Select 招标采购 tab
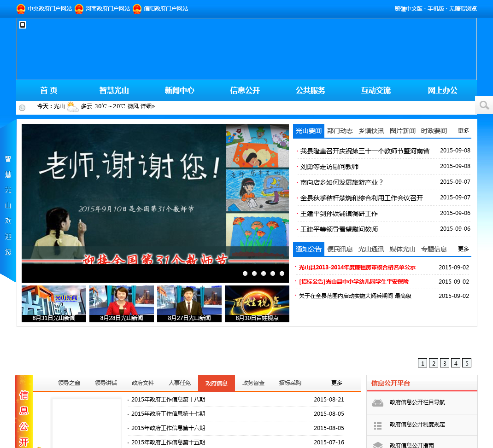 pos(290,383)
